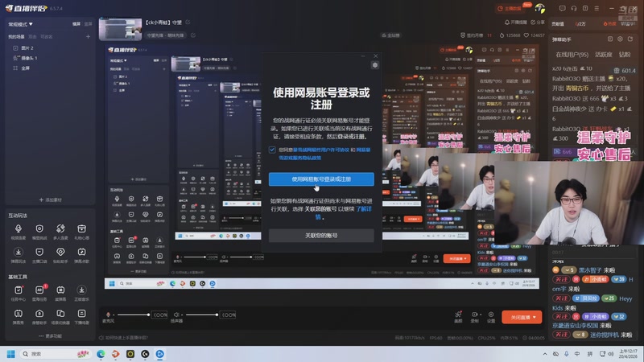The width and height of the screenshot is (644, 362).
Task: Expand 更多功能 at the sidebar bottom
Action: coord(50,335)
